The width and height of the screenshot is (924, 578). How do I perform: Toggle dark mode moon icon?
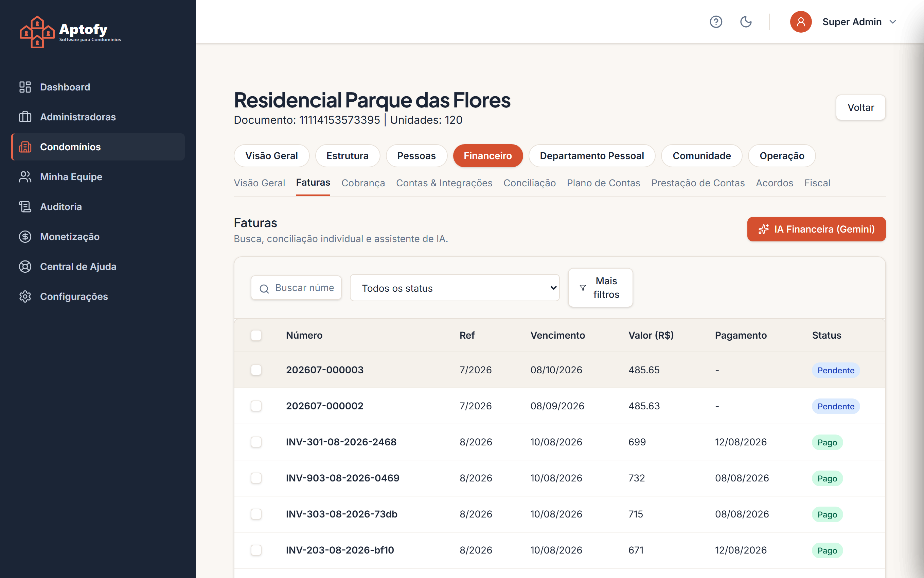point(746,22)
